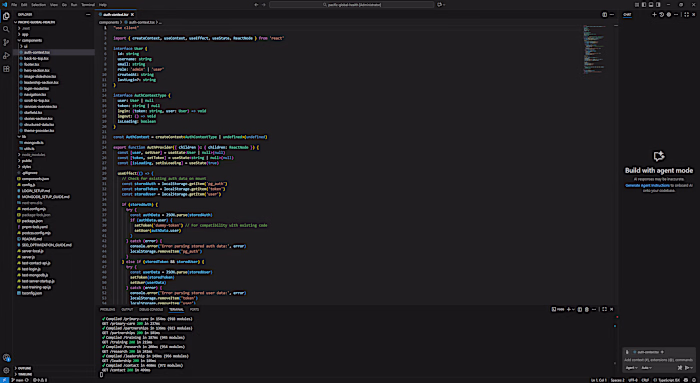Click UTF-8 encoding in status bar
The height and width of the screenshot is (383, 700).
633,380
